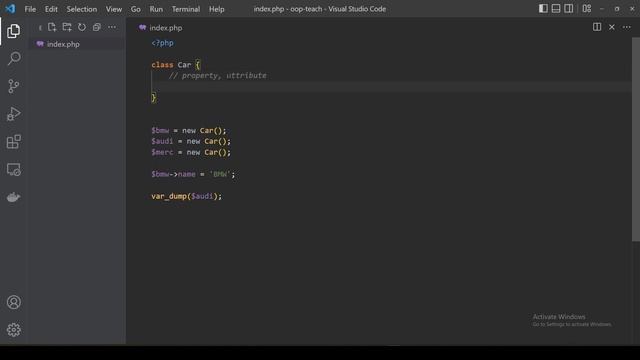Collapse the explorer folder section chevron
640x360 pixels.
point(40,28)
